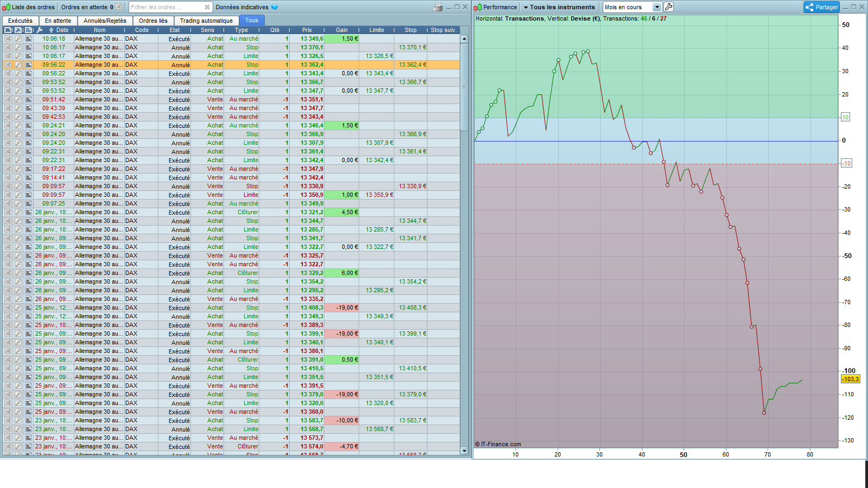Viewport: 868px width, 488px height.
Task: Open the Annulés/Rejetés tab
Action: (105, 21)
